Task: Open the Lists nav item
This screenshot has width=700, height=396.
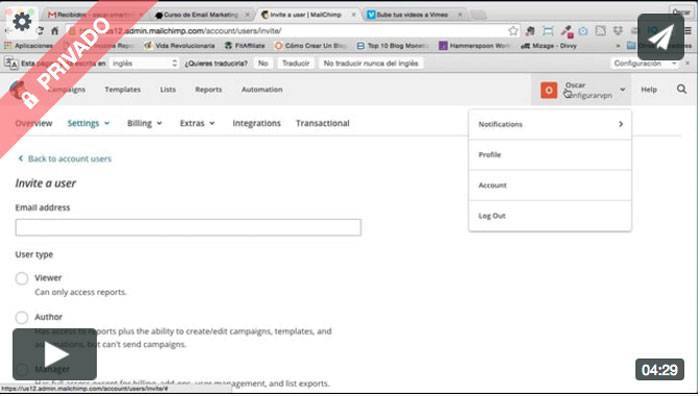Action: 168,90
